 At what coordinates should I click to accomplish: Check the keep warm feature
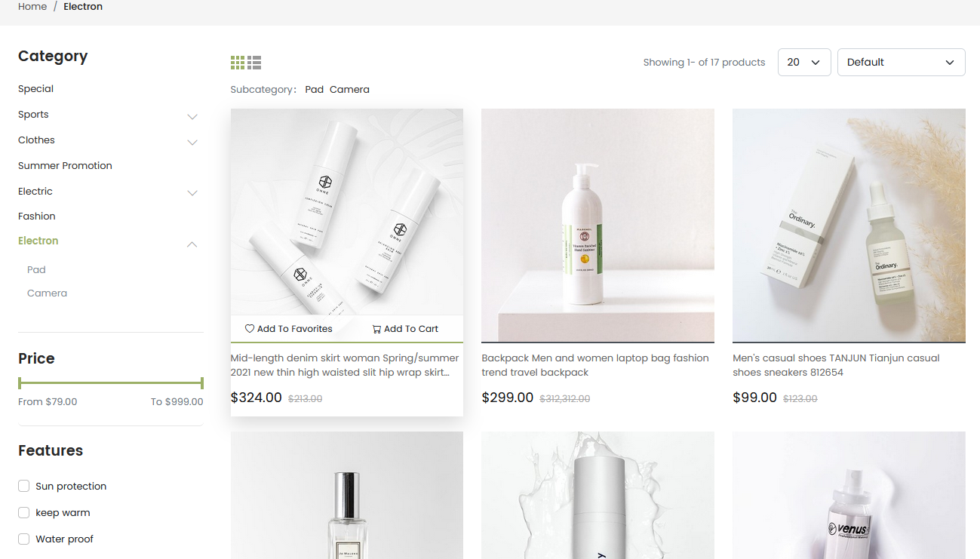pyautogui.click(x=24, y=512)
